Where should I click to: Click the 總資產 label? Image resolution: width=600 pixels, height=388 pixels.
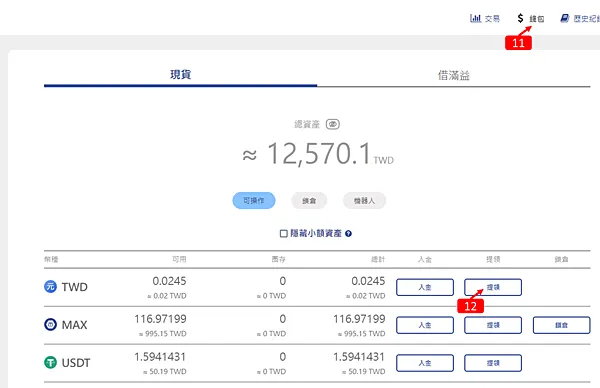point(307,124)
